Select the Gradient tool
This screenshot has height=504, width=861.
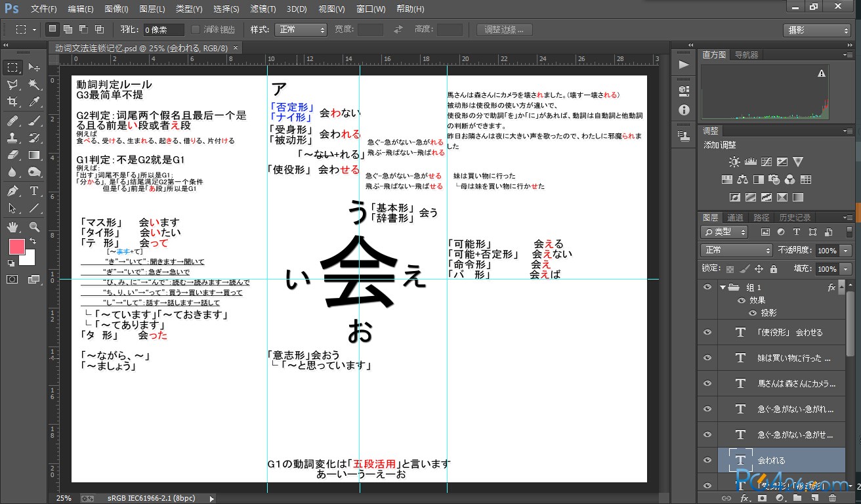tap(34, 156)
